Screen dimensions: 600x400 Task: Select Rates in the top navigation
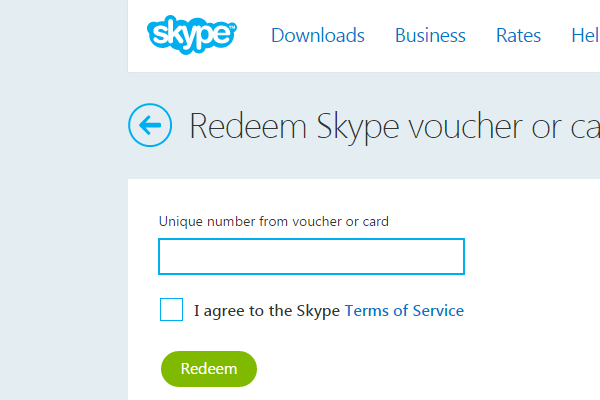pyautogui.click(x=518, y=36)
